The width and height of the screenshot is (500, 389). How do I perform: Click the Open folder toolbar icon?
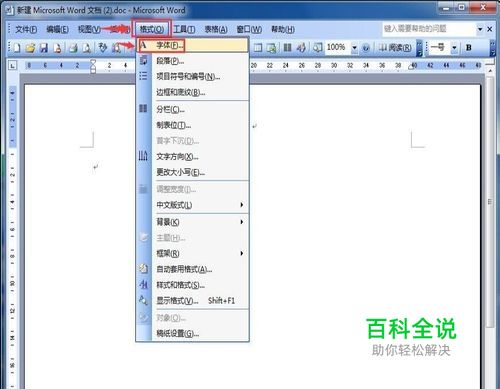tap(30, 48)
